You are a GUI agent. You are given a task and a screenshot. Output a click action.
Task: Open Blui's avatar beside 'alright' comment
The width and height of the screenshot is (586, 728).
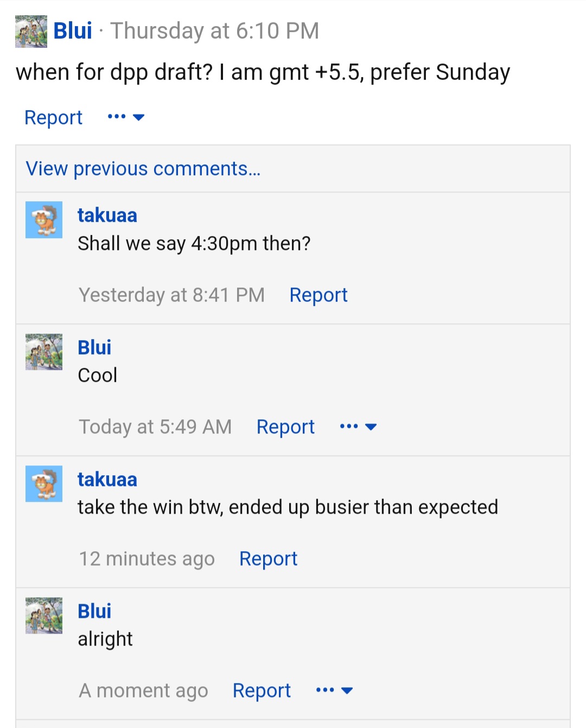[x=44, y=615]
